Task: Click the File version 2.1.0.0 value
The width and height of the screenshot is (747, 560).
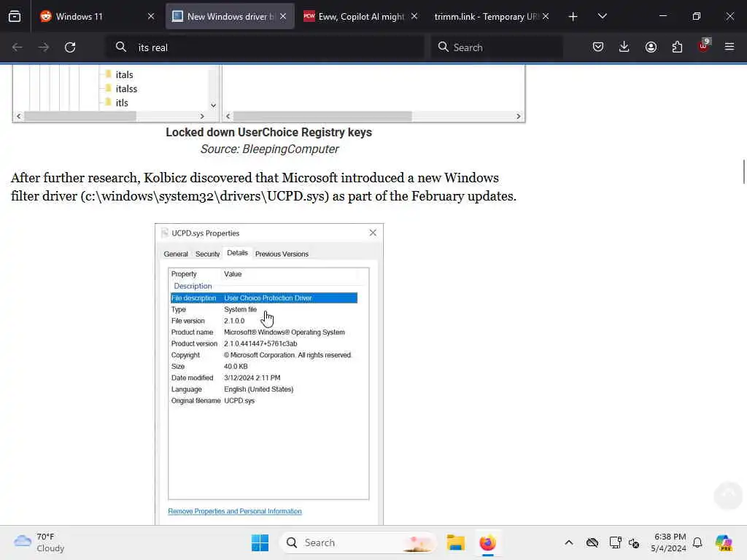Action: (x=234, y=321)
